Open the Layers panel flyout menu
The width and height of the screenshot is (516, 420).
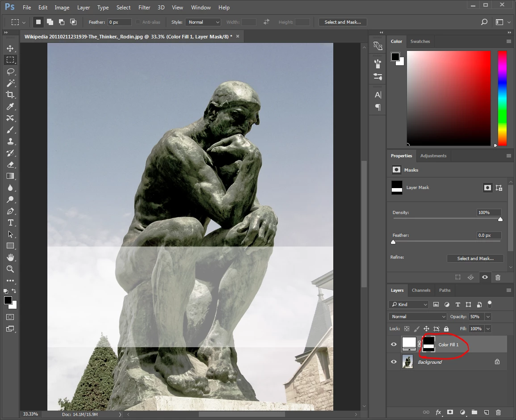pyautogui.click(x=509, y=290)
